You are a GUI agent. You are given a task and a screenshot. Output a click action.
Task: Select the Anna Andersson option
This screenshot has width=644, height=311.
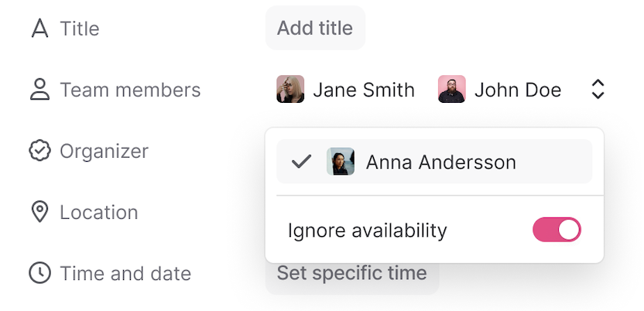[440, 162]
